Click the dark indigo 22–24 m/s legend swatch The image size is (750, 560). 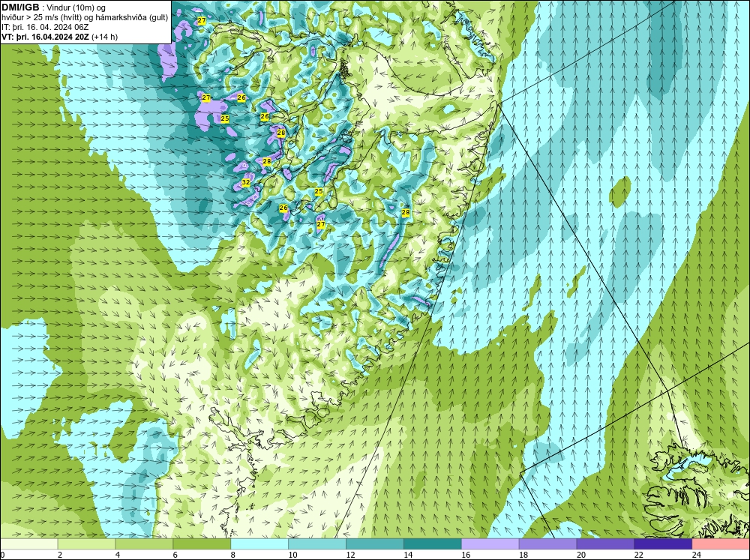[663, 544]
